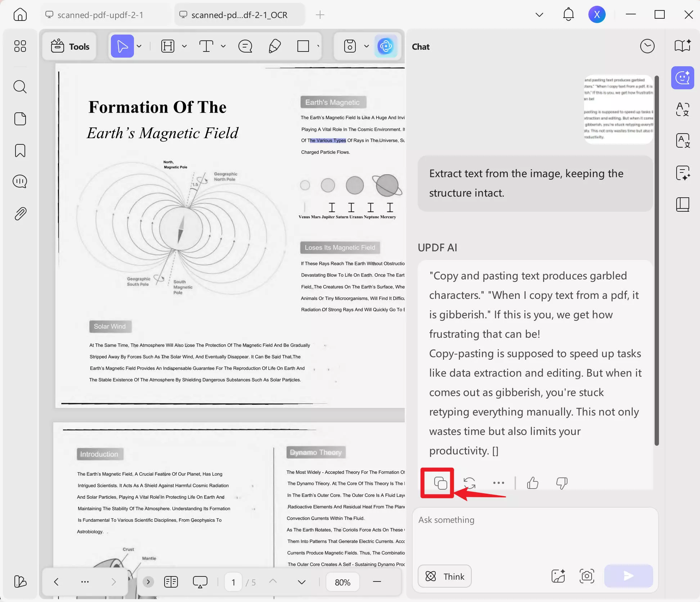Click the screenshot capture icon in chat

[587, 576]
